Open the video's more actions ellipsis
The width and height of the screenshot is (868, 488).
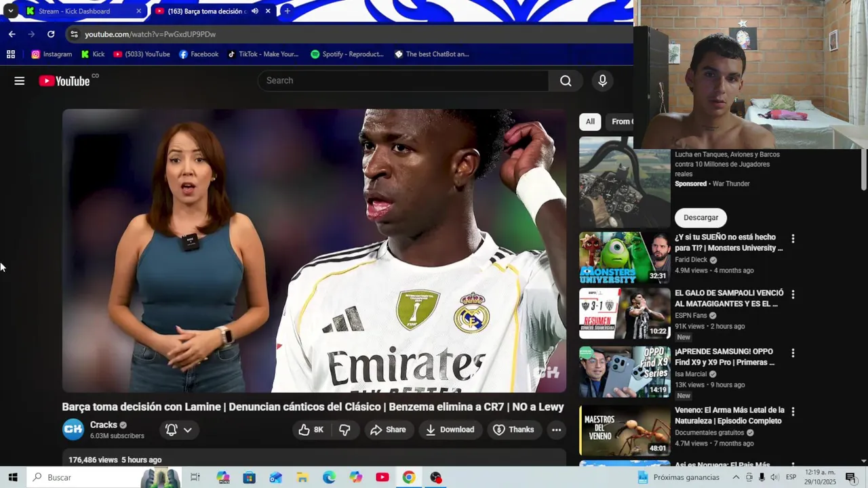point(556,430)
